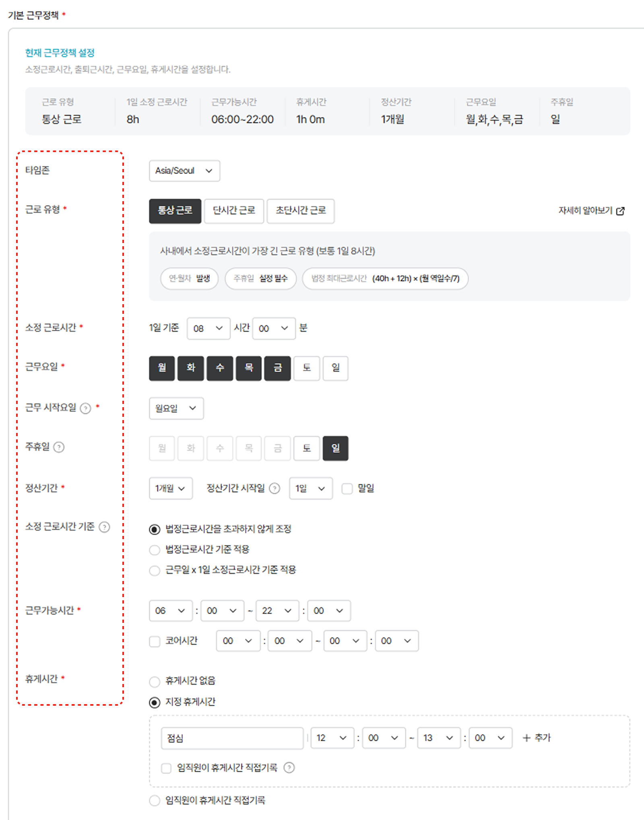The image size is (644, 820).
Task: Select bottom 임직원이 휴게시간 직접기록 radio option
Action: [x=155, y=801]
